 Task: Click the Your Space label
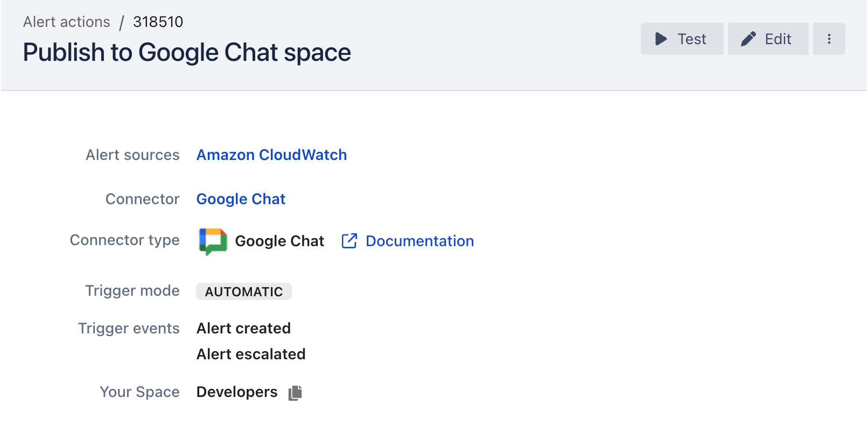(139, 392)
